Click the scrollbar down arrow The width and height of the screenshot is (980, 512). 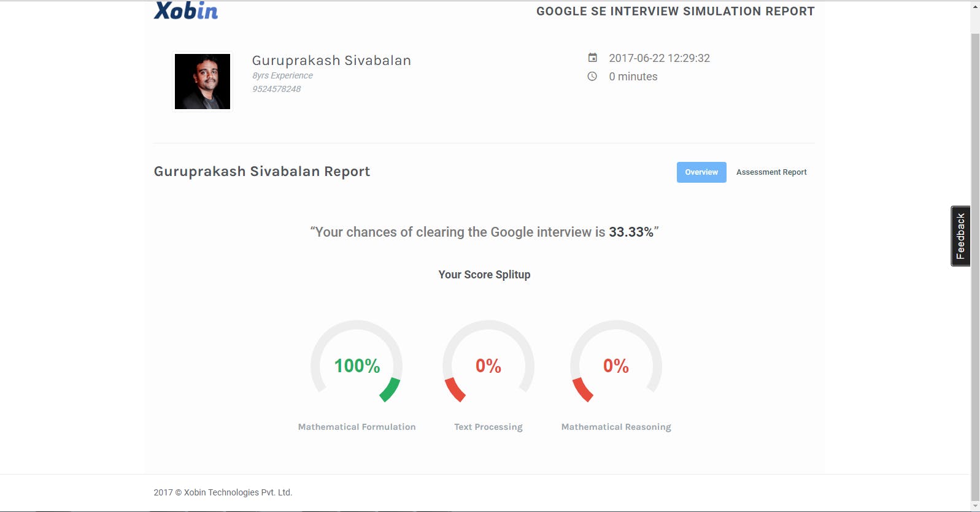pos(975,506)
